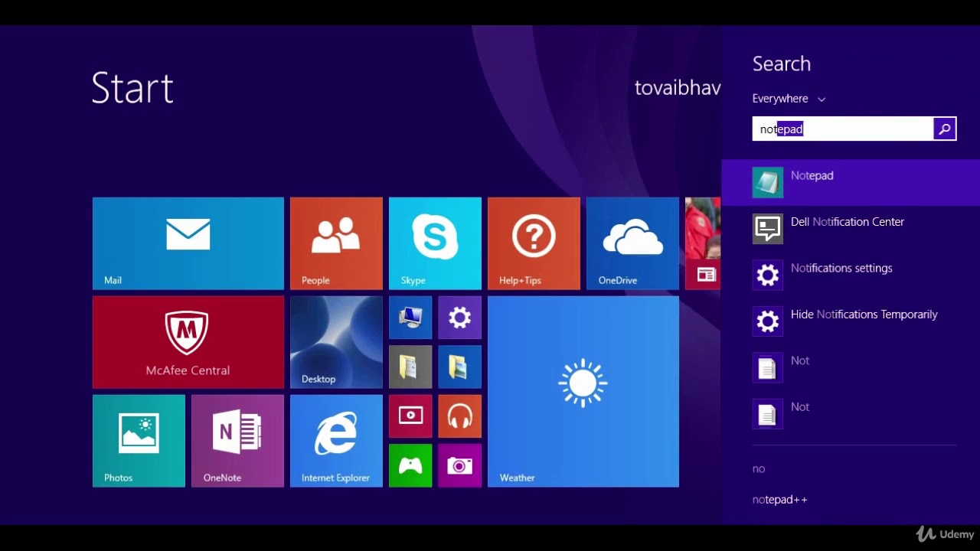Image resolution: width=980 pixels, height=551 pixels.
Task: Launch the Skype tile
Action: 435,243
